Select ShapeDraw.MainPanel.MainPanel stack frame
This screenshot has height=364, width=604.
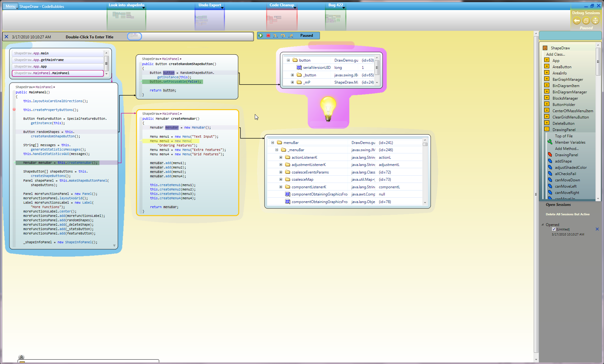pyautogui.click(x=58, y=73)
